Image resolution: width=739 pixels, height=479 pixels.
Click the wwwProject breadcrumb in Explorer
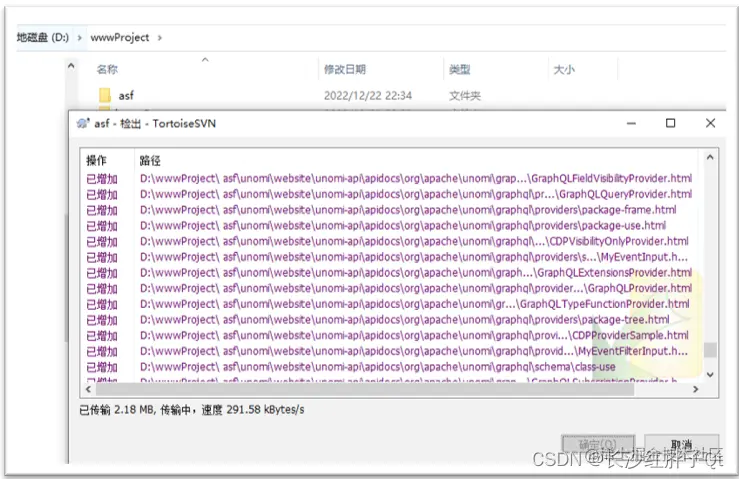point(120,37)
